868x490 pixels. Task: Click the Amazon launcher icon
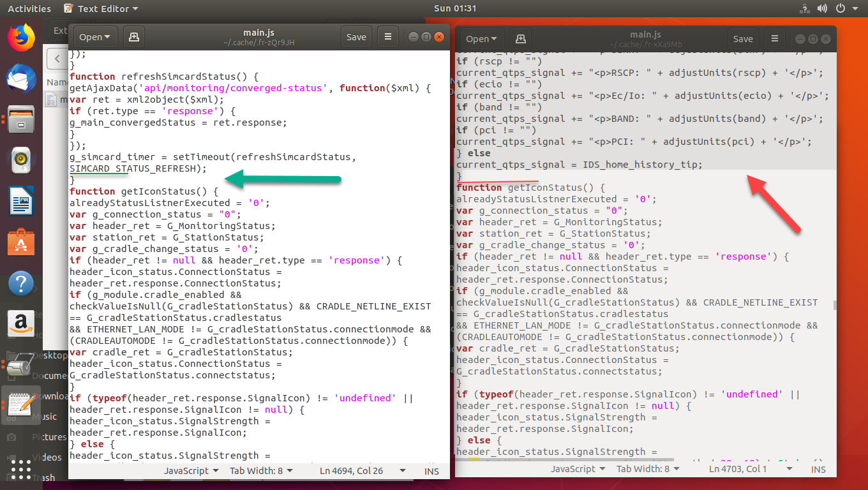[21, 324]
